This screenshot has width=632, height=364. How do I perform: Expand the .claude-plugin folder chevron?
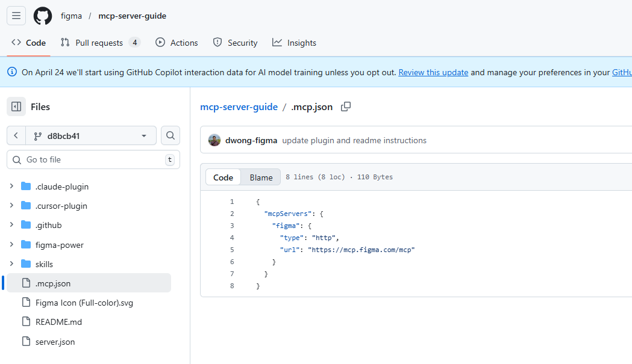click(11, 186)
